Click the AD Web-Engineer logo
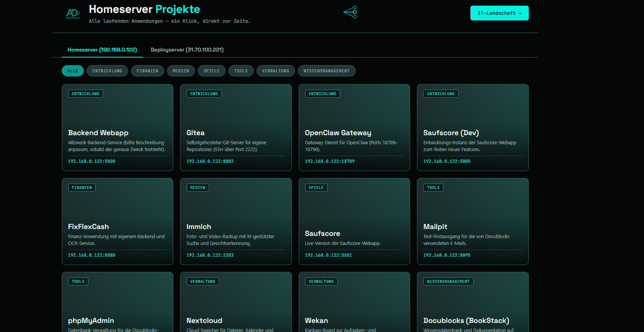The image size is (644, 332). pos(73,14)
